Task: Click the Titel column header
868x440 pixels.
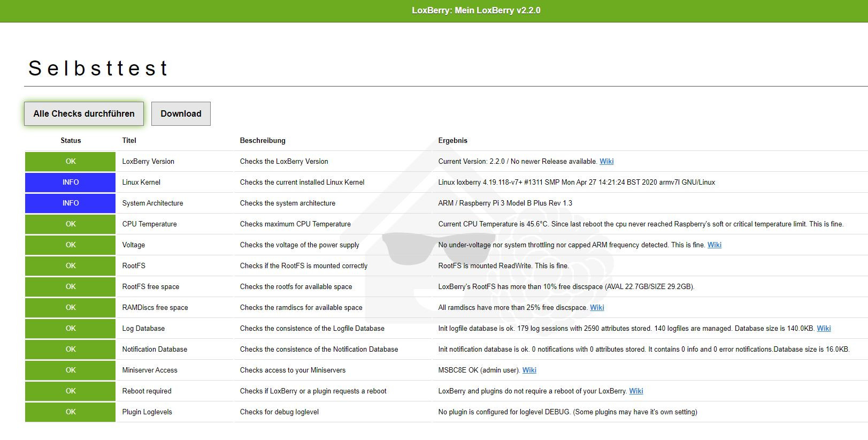Action: click(129, 140)
